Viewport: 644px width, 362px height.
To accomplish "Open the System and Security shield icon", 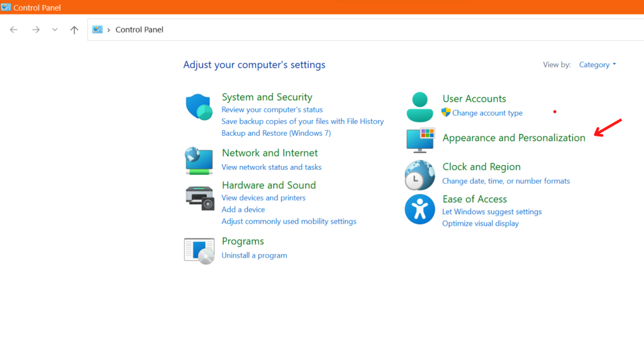I will click(199, 107).
